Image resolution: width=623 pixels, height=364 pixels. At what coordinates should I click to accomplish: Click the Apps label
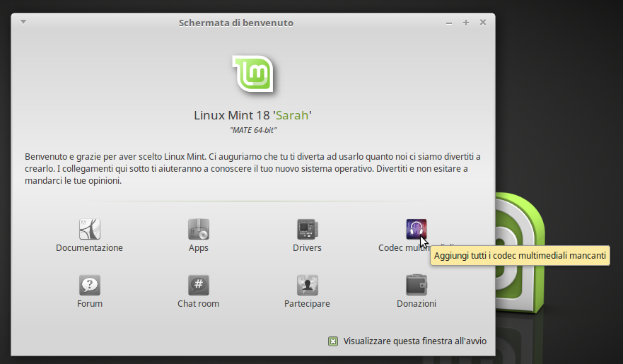[198, 248]
